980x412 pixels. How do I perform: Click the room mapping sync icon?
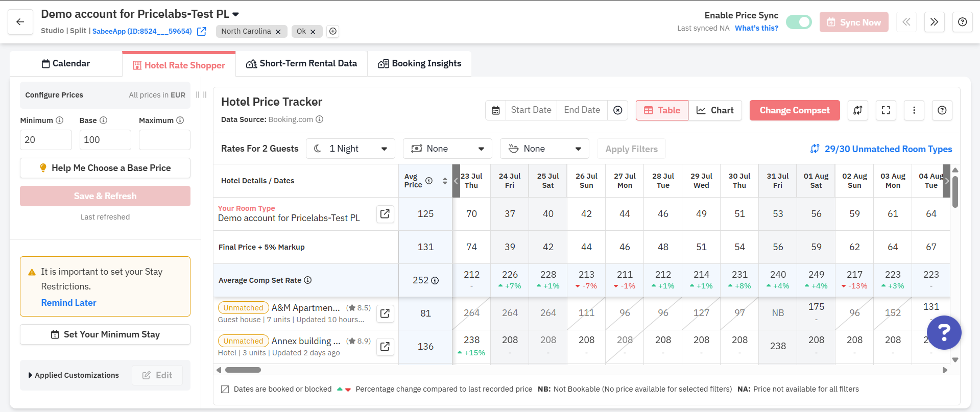[x=858, y=110]
